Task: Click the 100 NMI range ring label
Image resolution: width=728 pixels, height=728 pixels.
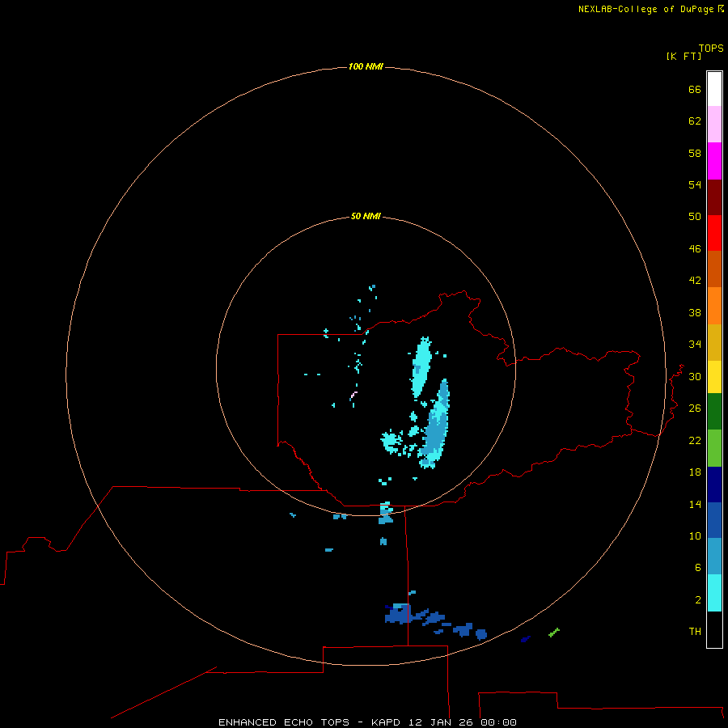Action: tap(366, 66)
